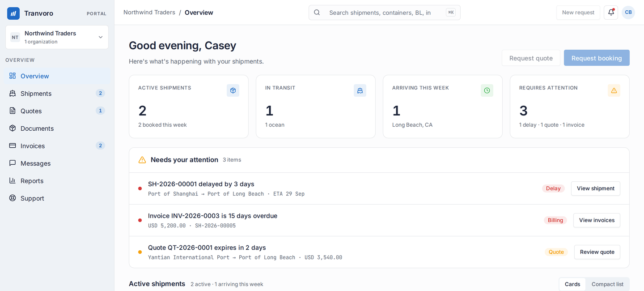Viewport: 644px width, 291px height.
Task: Click the Active shipments section heading
Action: [x=157, y=284]
